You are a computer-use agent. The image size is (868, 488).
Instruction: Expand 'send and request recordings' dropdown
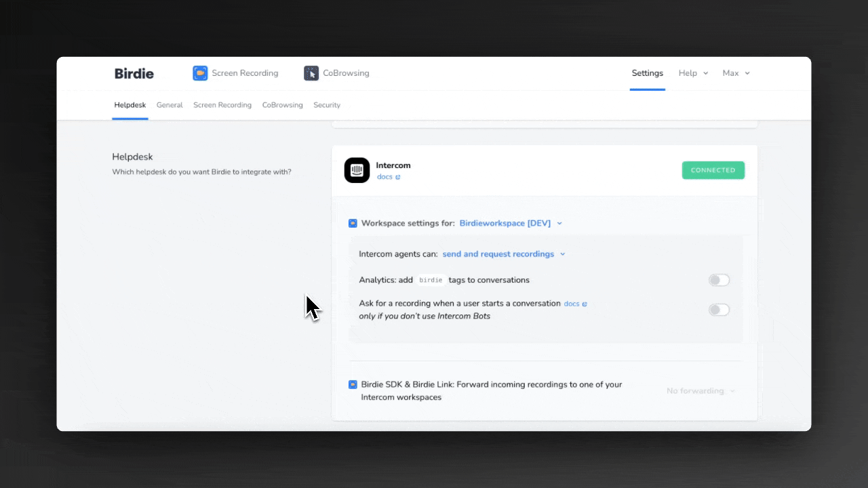pos(503,254)
